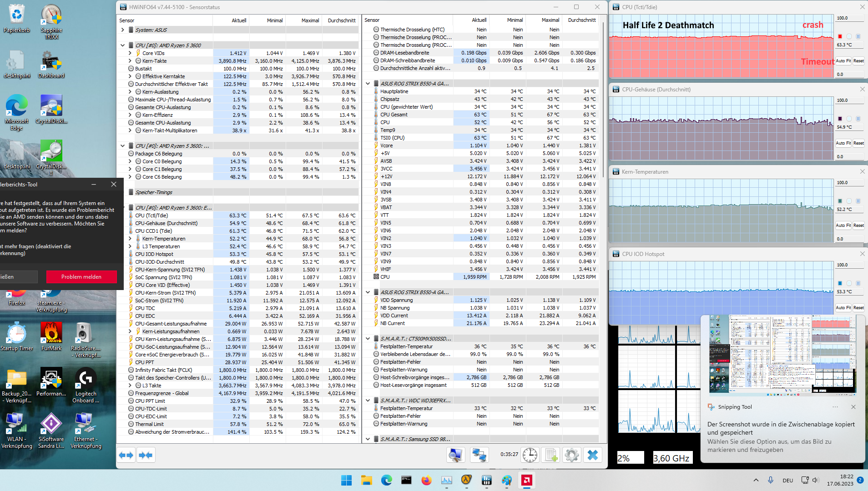This screenshot has width=868, height=491.
Task: Pick the green swatch in Kern-Temperaturen graph
Action: tap(840, 201)
